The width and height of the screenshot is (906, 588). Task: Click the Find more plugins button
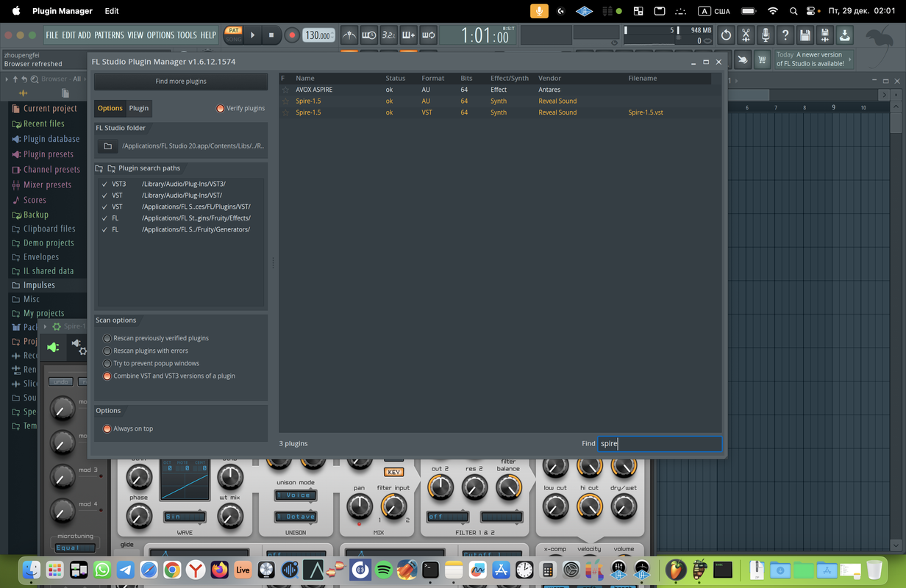coord(181,82)
